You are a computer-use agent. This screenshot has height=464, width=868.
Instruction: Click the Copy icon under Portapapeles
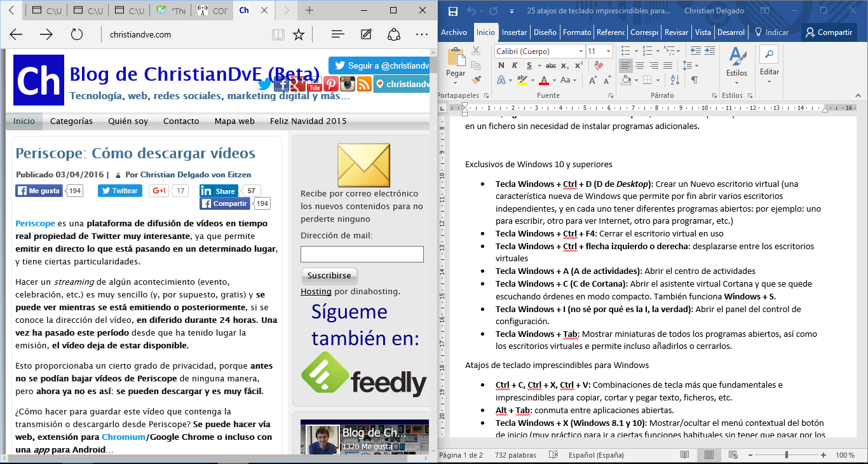[476, 65]
